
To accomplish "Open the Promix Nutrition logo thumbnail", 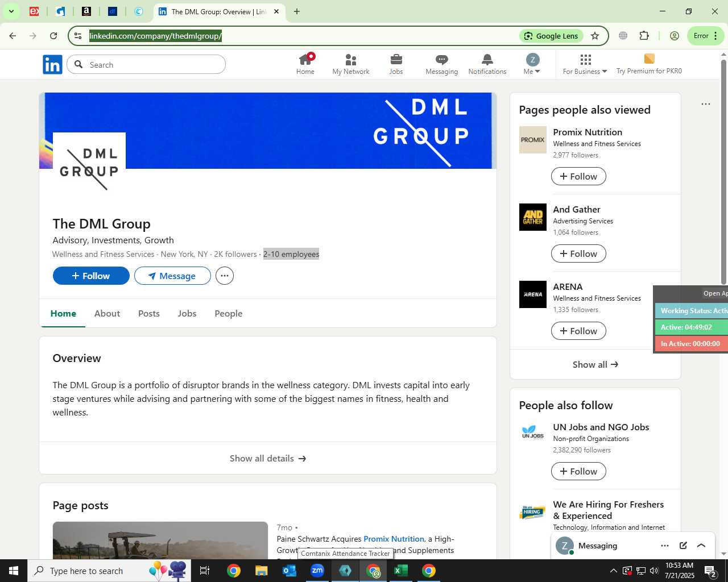I will 533,140.
